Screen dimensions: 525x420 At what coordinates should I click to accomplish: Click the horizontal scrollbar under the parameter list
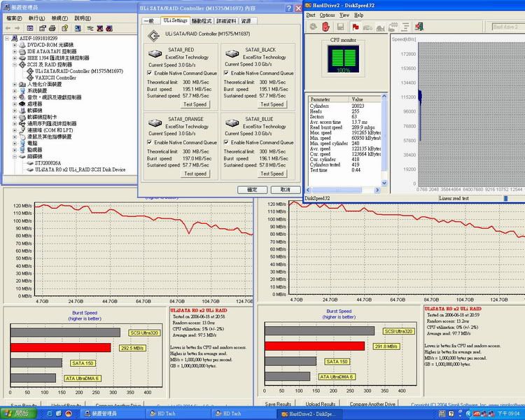pos(344,190)
